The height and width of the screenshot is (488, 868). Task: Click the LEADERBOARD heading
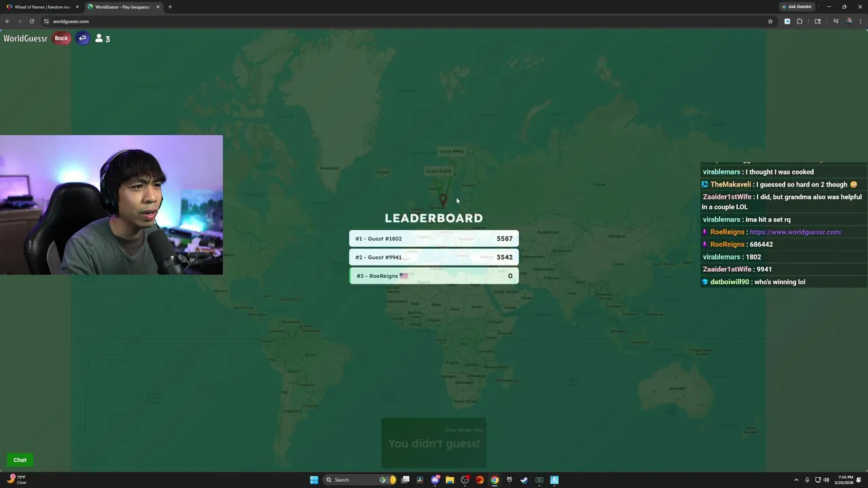click(x=434, y=218)
